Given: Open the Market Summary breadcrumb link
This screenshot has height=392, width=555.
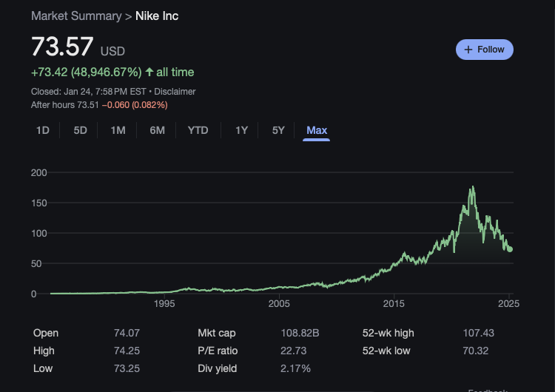Looking at the screenshot, I should coord(76,16).
